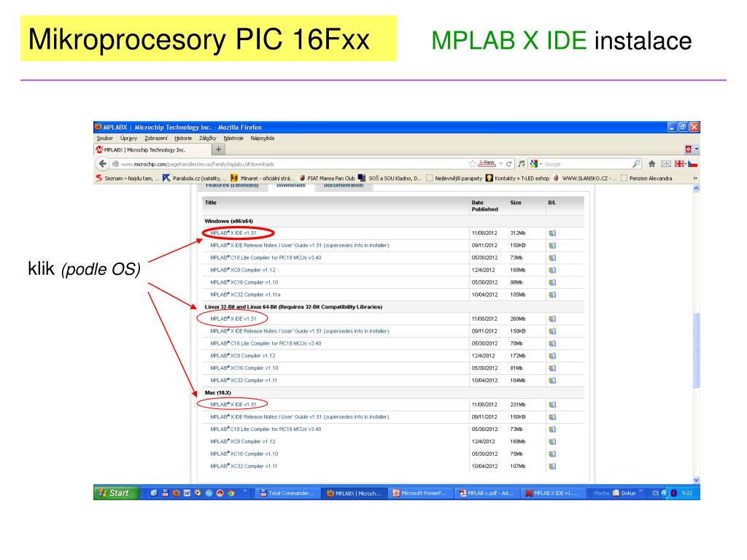Open the search engine dropdown beside Google icon
Image resolution: width=747 pixels, height=560 pixels.
[541, 164]
